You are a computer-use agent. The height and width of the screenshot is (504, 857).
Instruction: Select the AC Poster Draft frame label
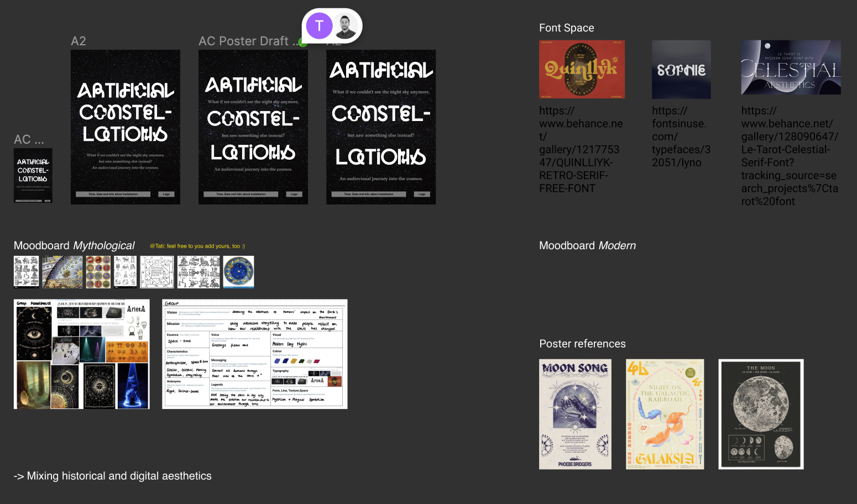(x=249, y=41)
